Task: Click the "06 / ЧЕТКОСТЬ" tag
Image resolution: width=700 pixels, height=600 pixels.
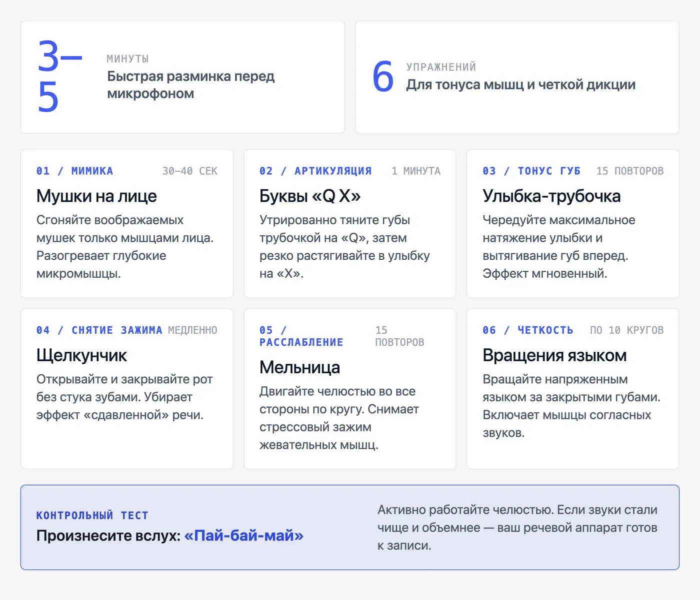Action: click(x=527, y=330)
